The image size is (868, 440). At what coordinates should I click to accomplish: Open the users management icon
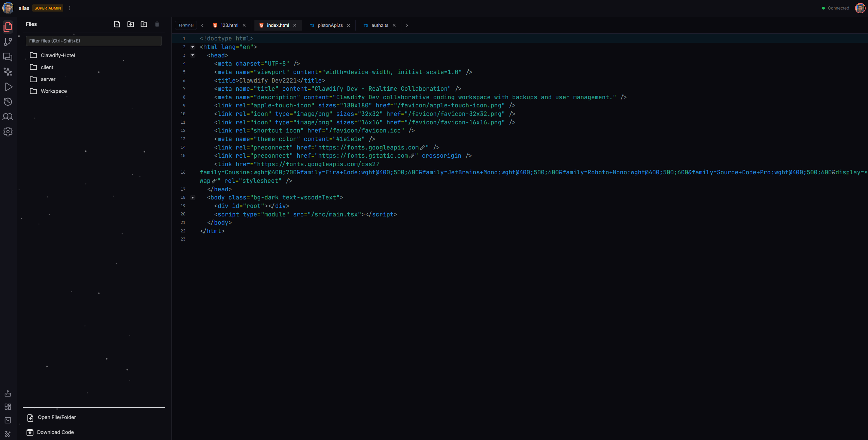tap(8, 117)
